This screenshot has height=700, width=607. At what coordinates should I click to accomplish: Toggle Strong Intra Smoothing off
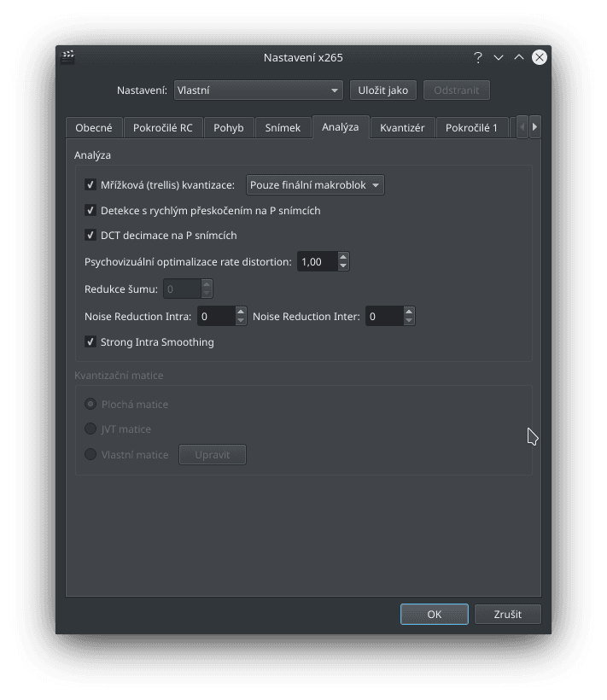click(x=90, y=341)
